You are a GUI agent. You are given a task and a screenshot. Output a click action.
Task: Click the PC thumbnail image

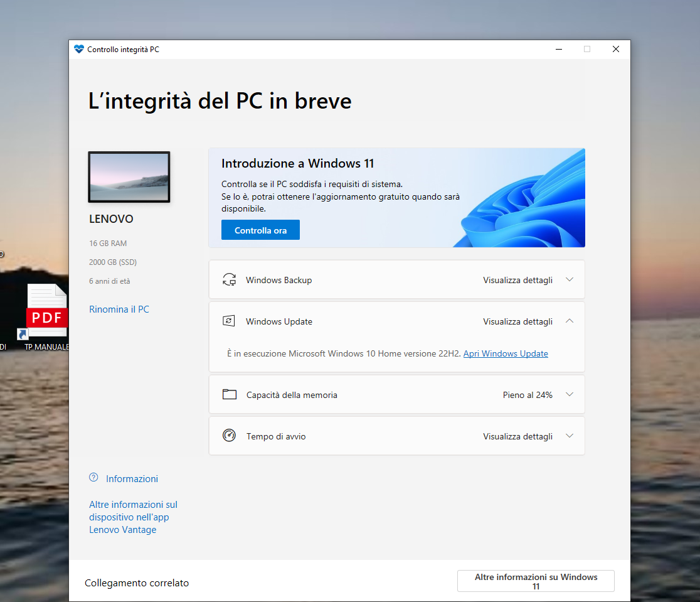[x=129, y=177]
